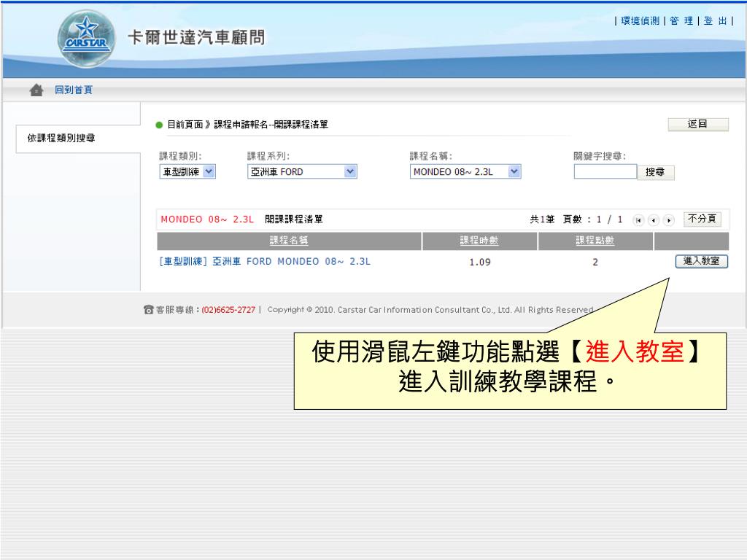747x560 pixels.
Task: Go to previous page pagination icon
Action: click(x=654, y=220)
